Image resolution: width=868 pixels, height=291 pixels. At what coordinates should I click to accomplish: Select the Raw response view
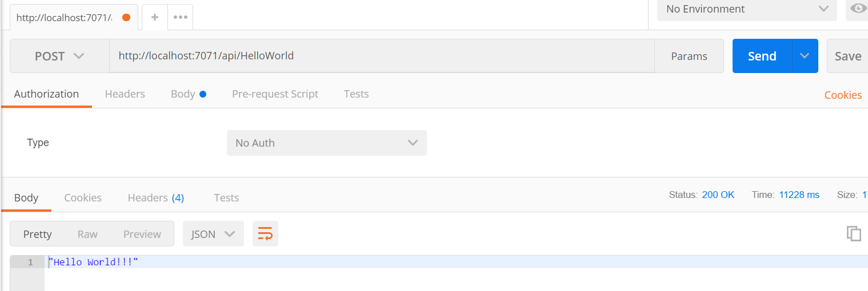[87, 234]
